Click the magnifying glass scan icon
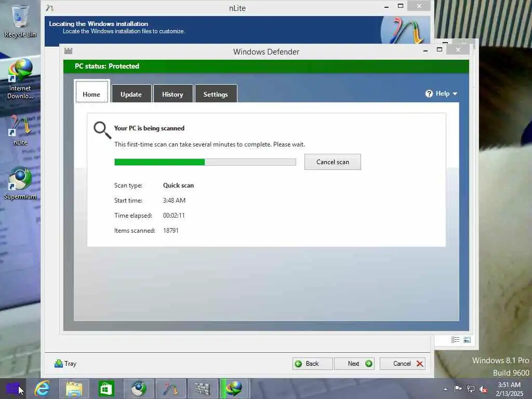The height and width of the screenshot is (399, 532). click(x=102, y=130)
